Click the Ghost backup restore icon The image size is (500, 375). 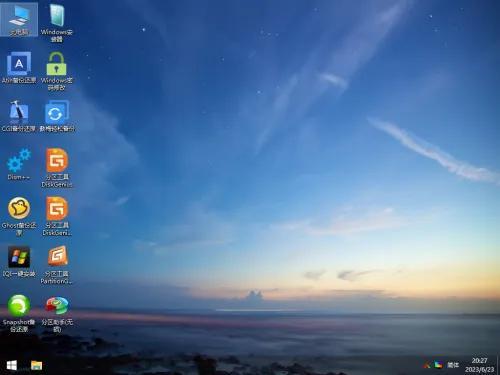19,216
